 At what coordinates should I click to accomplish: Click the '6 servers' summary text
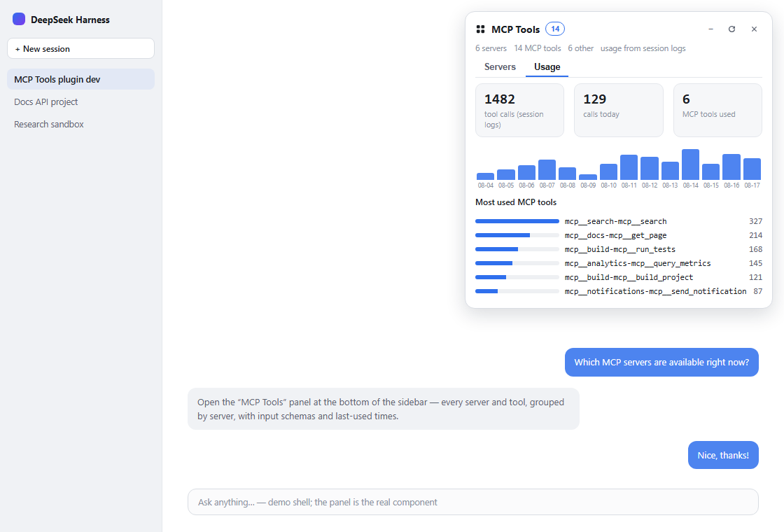coord(491,48)
